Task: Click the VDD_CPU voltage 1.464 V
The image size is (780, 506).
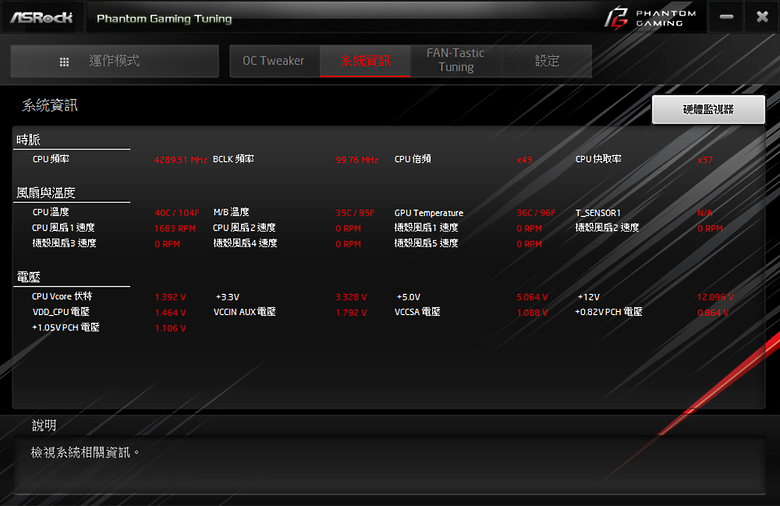Action: [x=170, y=312]
